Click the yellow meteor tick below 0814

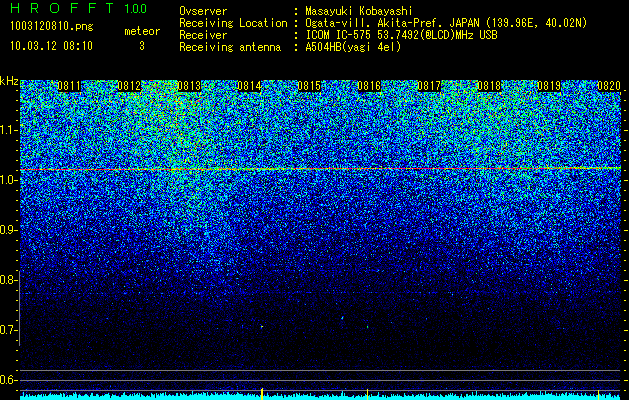pos(262,393)
